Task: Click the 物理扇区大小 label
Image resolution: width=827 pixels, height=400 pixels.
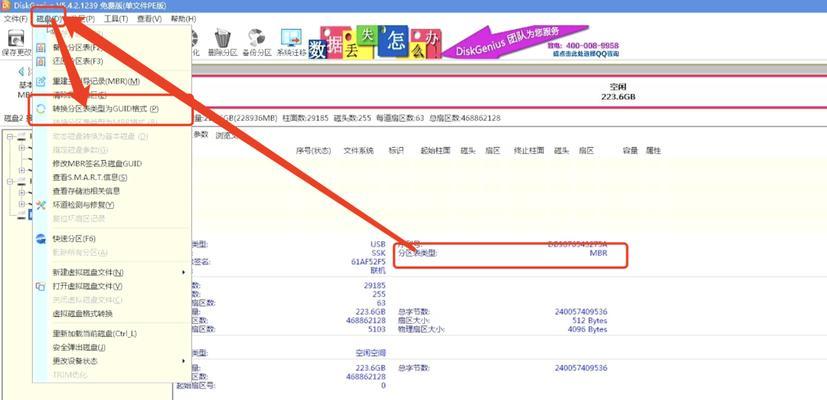Action: [422, 329]
